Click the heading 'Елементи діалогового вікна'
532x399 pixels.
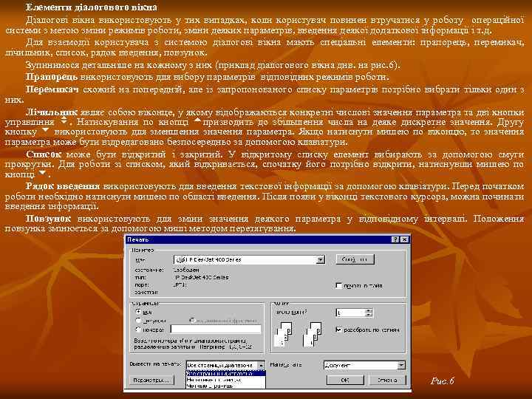click(92, 7)
